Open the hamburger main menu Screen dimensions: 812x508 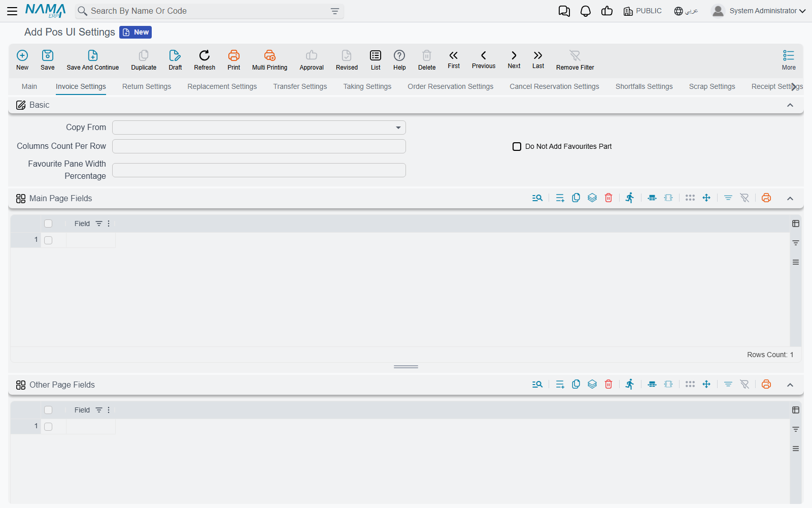12,11
